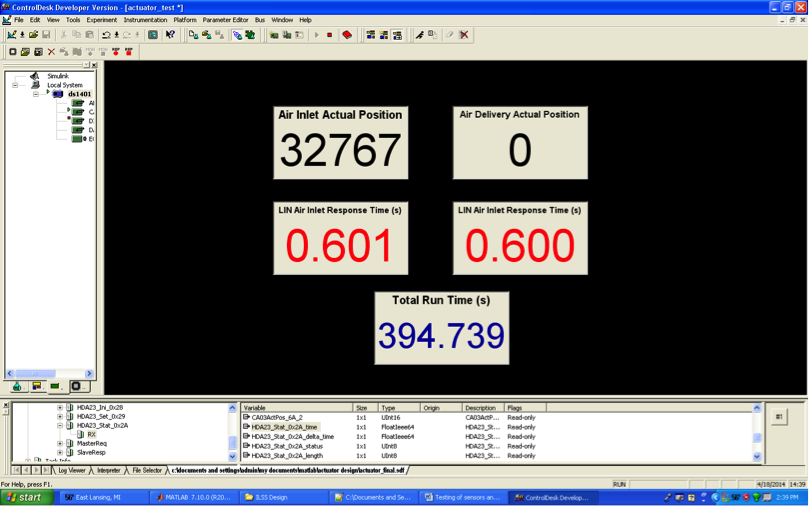Viewport: 809px width, 506px height.
Task: Open the Platform menu
Action: tap(185, 20)
